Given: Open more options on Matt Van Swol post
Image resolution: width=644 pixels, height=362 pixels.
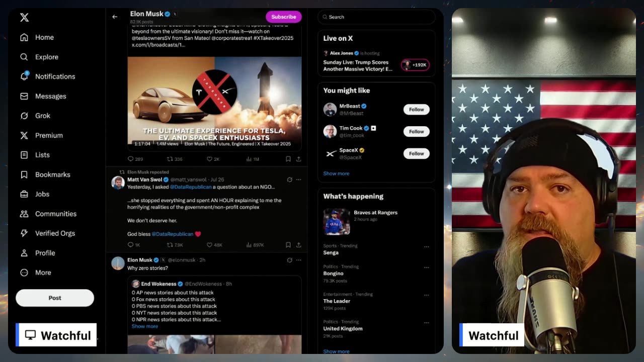Looking at the screenshot, I should [298, 179].
